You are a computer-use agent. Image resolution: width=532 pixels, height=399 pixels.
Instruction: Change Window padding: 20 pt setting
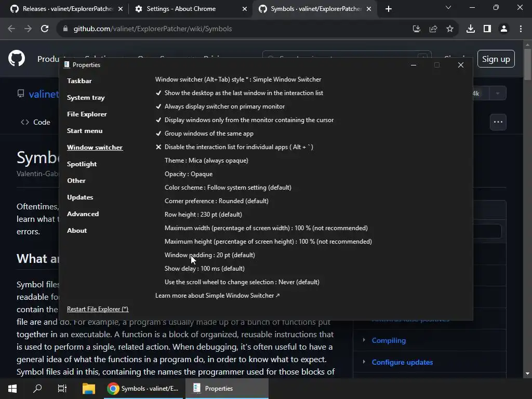point(210,255)
